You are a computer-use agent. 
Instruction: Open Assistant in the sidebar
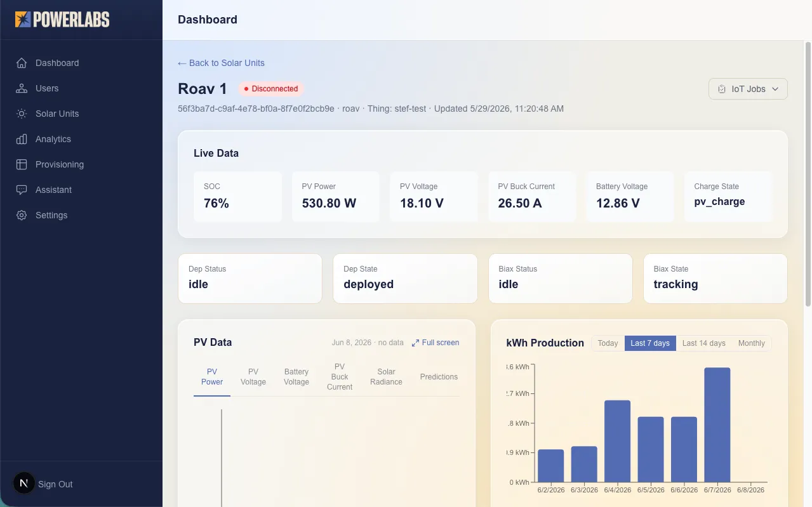(x=81, y=190)
